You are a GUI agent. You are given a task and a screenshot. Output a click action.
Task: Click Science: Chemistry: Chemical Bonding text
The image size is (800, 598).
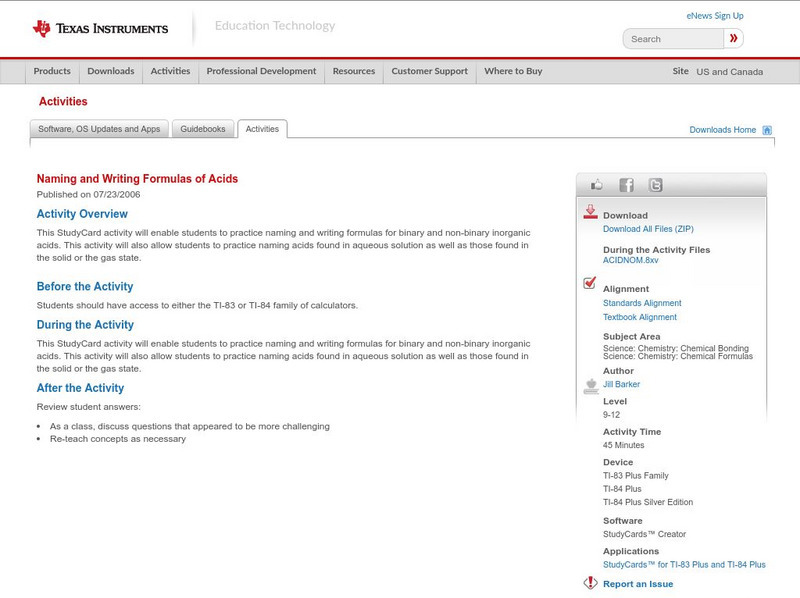coord(676,348)
